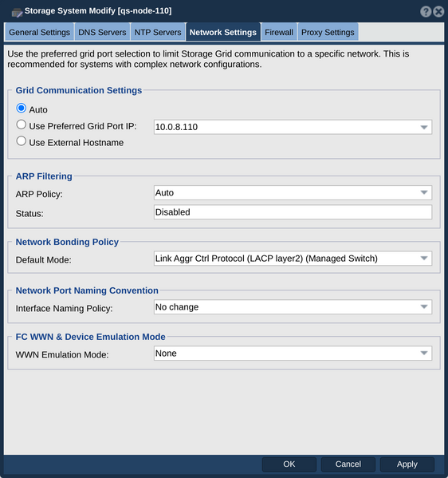Image resolution: width=448 pixels, height=478 pixels.
Task: Click the LACP layer2 default mode value
Action: [x=266, y=259]
